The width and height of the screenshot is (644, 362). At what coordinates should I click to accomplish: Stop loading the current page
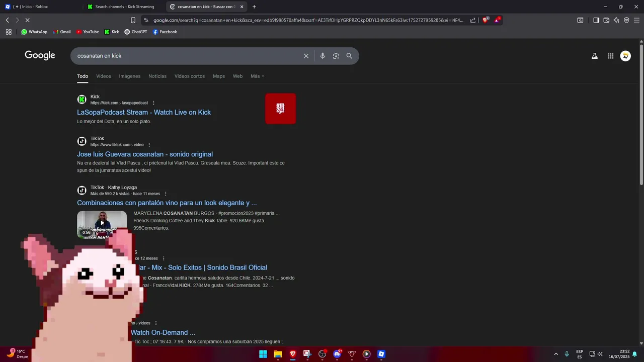[x=27, y=20]
